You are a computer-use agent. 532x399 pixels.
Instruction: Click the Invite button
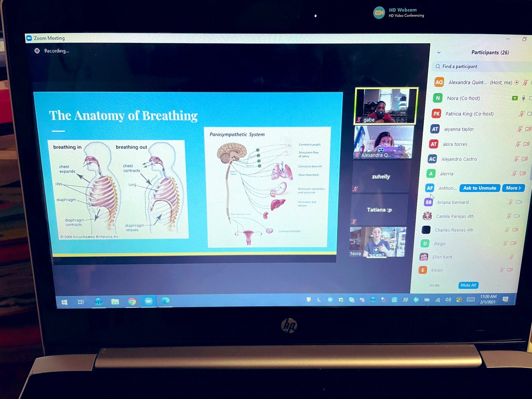pos(434,286)
